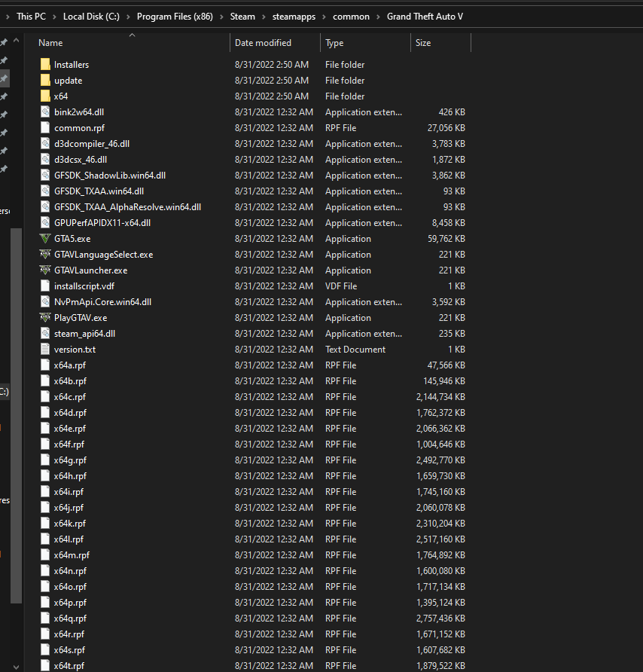Viewport: 643px width, 672px height.
Task: Select the GTAVLauncher.exe icon
Action: point(44,270)
